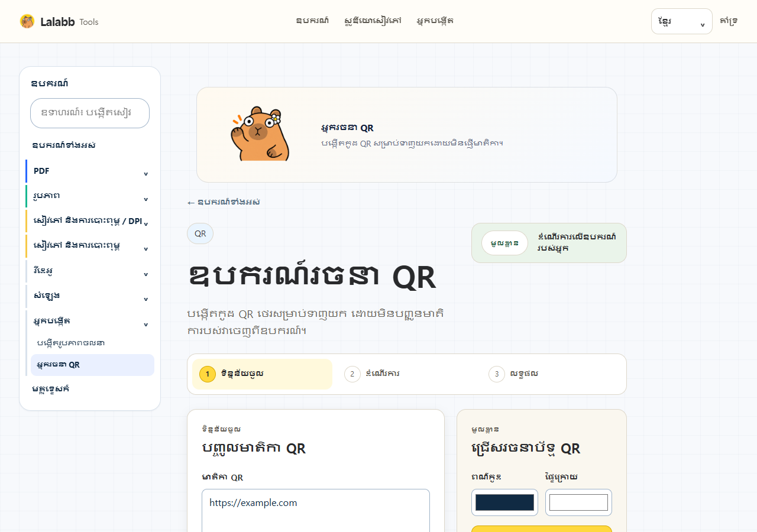Follow the '← ឧបករណ៍ទាំងអស់' back link
This screenshot has height=532, width=757.
224,202
